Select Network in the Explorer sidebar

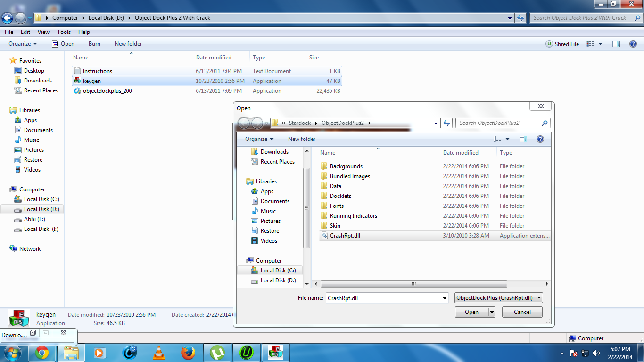click(x=30, y=249)
